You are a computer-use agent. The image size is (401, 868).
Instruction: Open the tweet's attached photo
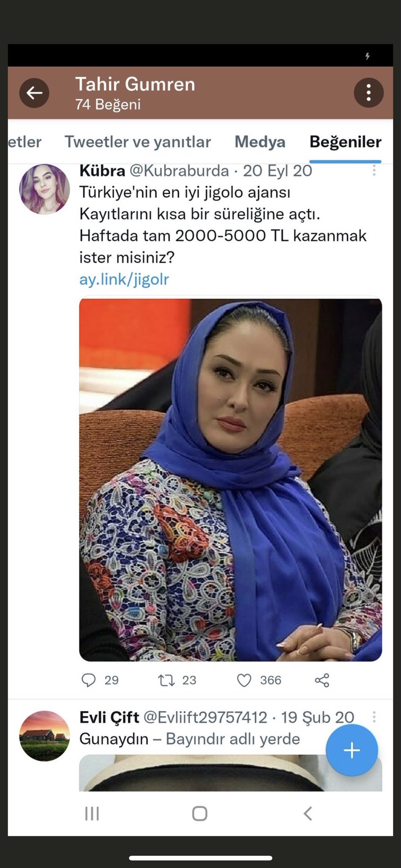230,480
